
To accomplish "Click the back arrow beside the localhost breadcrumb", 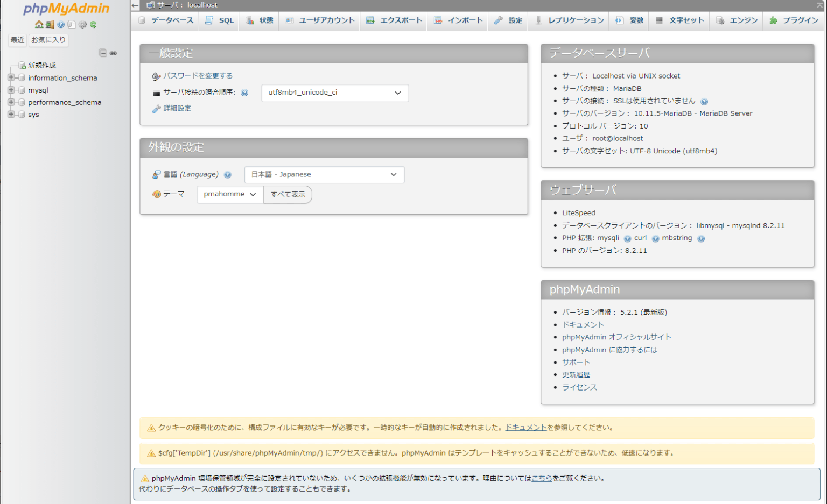I will 135,5.
